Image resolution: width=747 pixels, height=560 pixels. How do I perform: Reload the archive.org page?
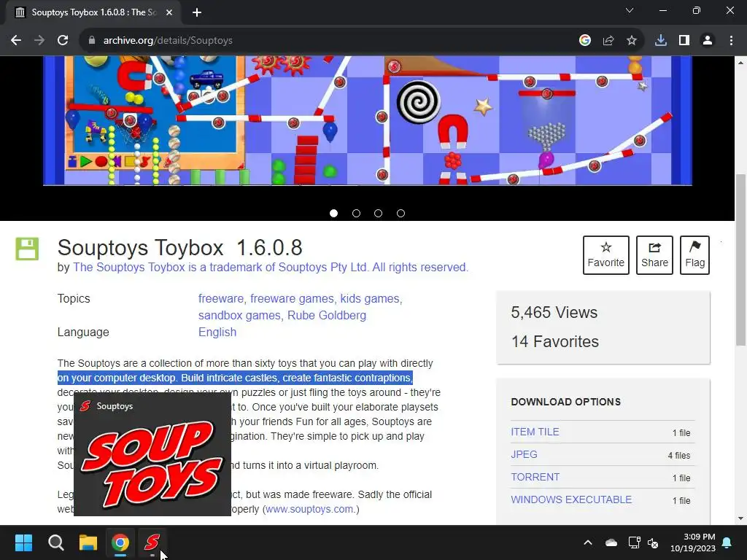(63, 41)
